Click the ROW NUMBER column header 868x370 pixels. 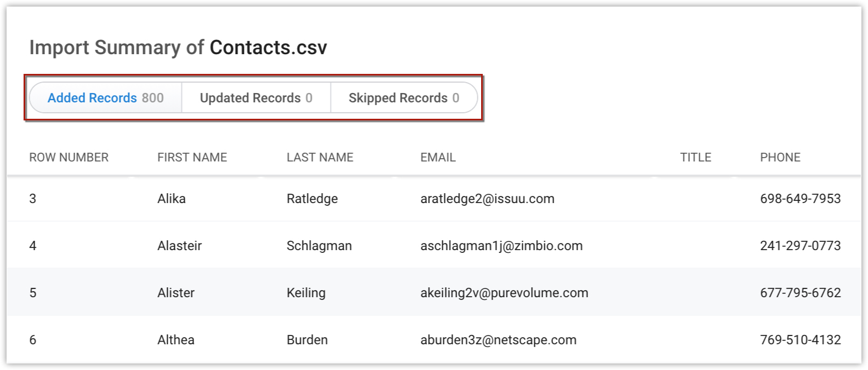(68, 158)
